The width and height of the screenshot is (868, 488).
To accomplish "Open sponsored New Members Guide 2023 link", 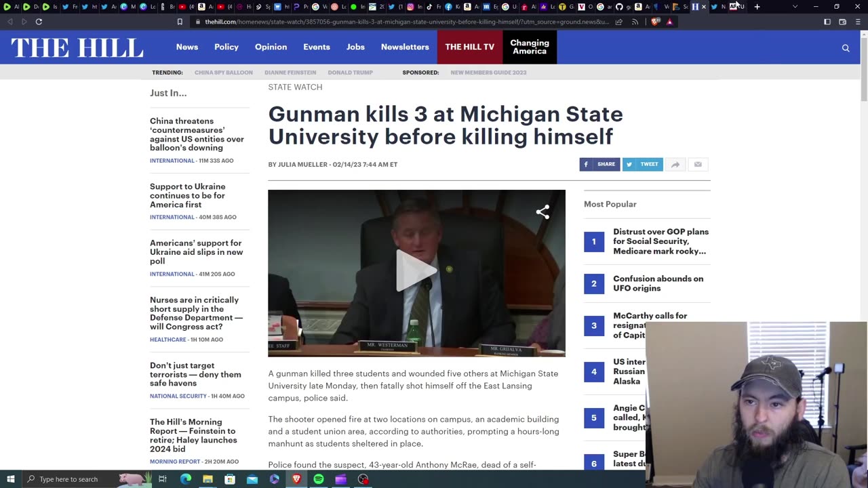I will click(x=488, y=73).
